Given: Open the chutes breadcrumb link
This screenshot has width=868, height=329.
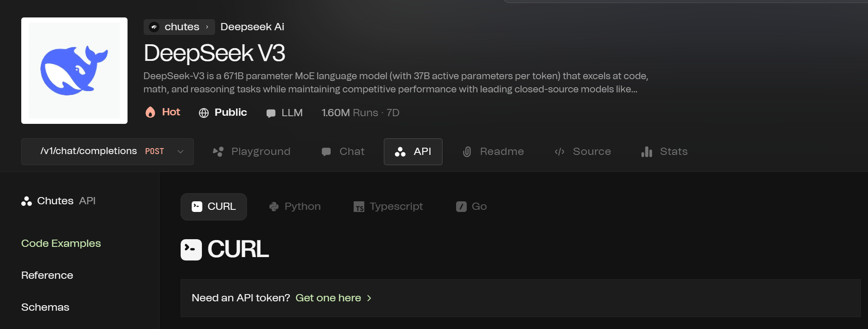Looking at the screenshot, I should coord(179,27).
